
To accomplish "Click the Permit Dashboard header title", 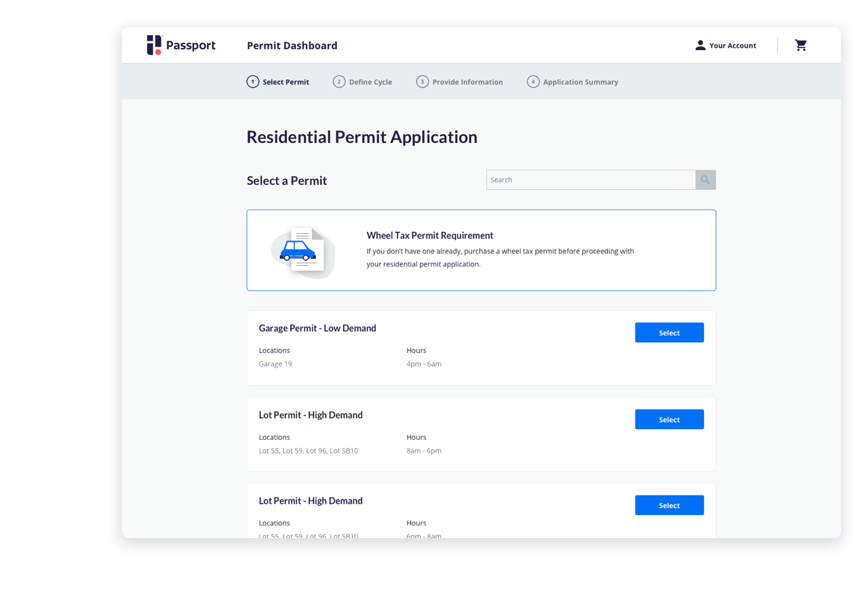I will pos(292,45).
